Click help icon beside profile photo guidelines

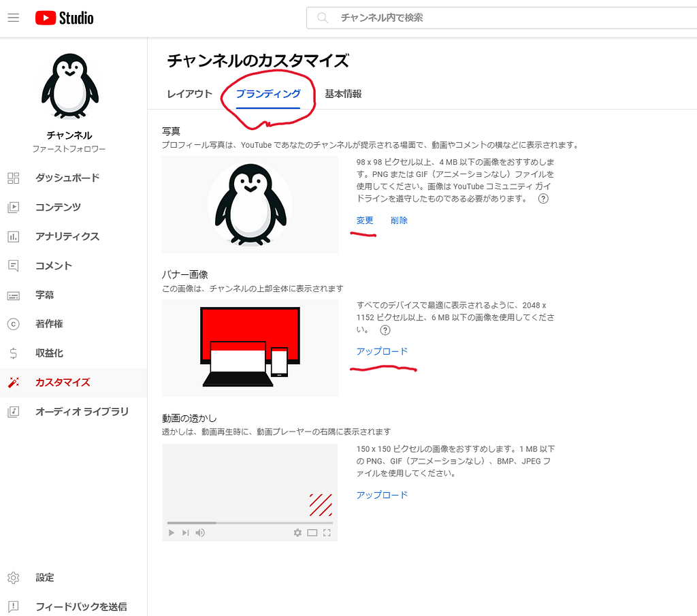pos(543,199)
